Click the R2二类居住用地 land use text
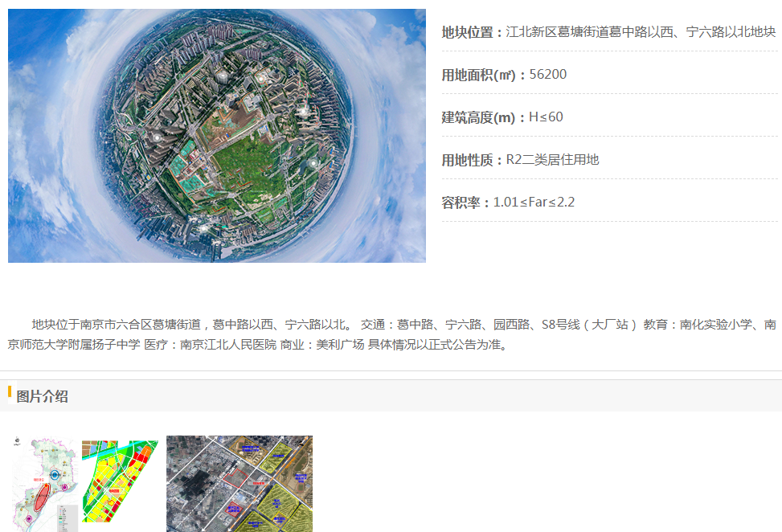The width and height of the screenshot is (782, 532). (552, 160)
